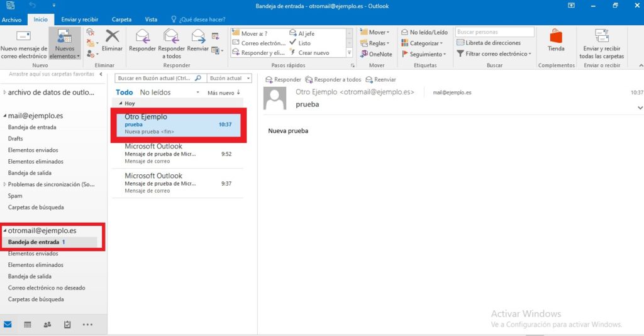Click Reenviar in the ribbon
Viewport: 644px width, 336px height.
[x=198, y=41]
